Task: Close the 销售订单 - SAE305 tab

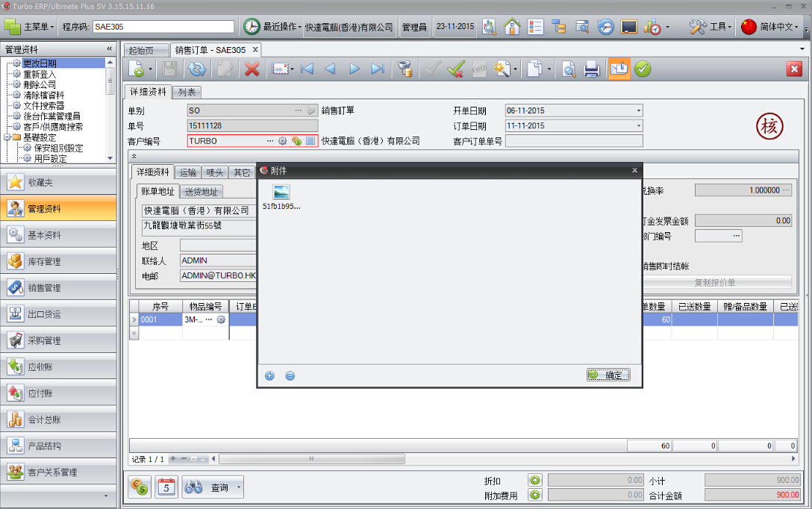Action: tap(254, 50)
